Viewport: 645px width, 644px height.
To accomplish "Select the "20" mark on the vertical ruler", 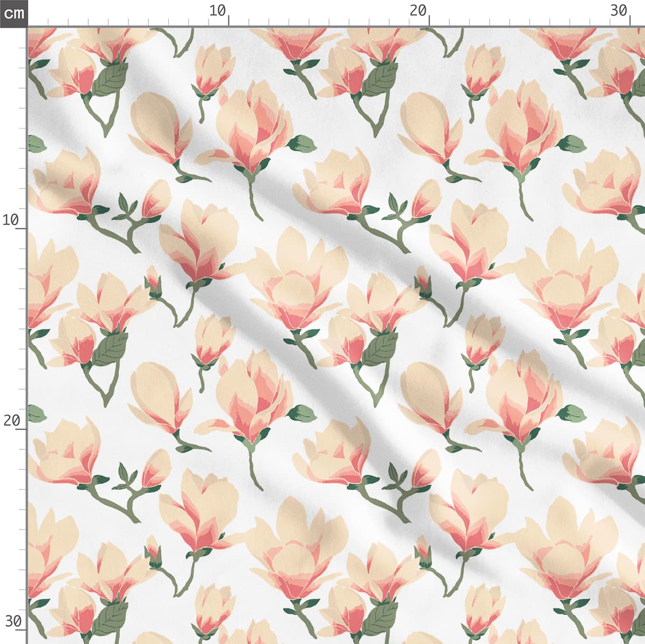I will [x=12, y=420].
